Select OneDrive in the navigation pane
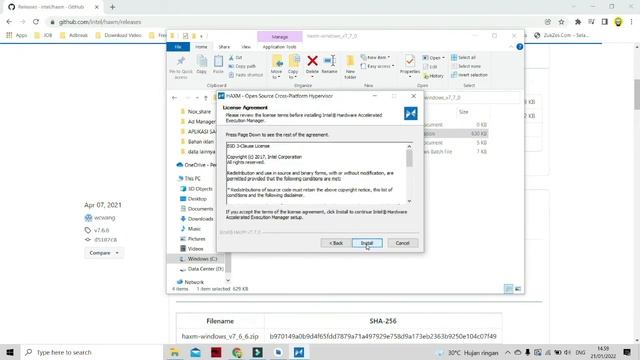Screen dimensions: 640x360 196,165
